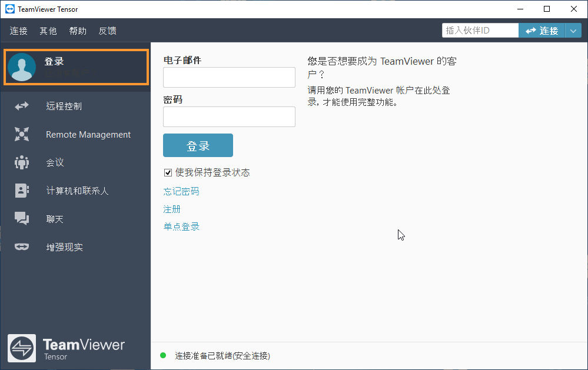Open the 会议 meeting people icon

click(22, 162)
